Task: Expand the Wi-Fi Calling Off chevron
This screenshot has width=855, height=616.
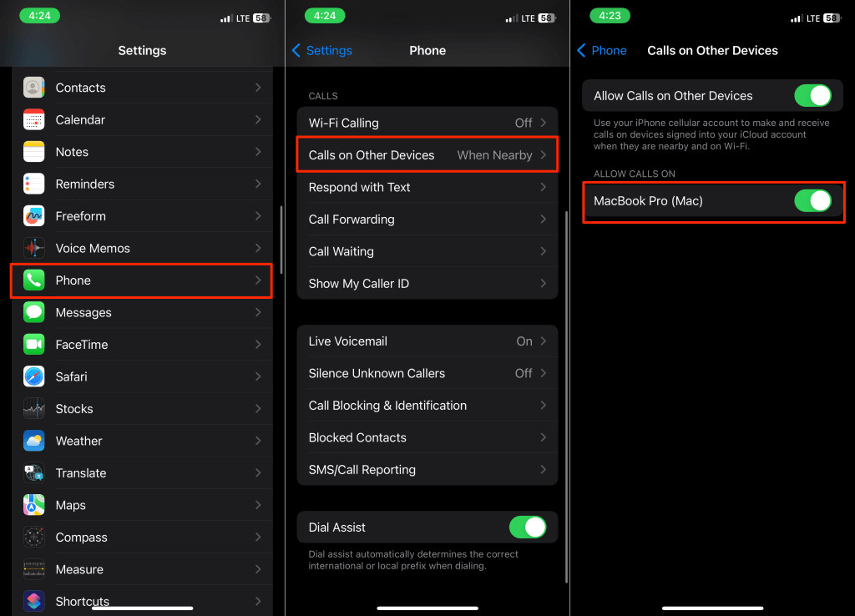Action: pyautogui.click(x=543, y=124)
